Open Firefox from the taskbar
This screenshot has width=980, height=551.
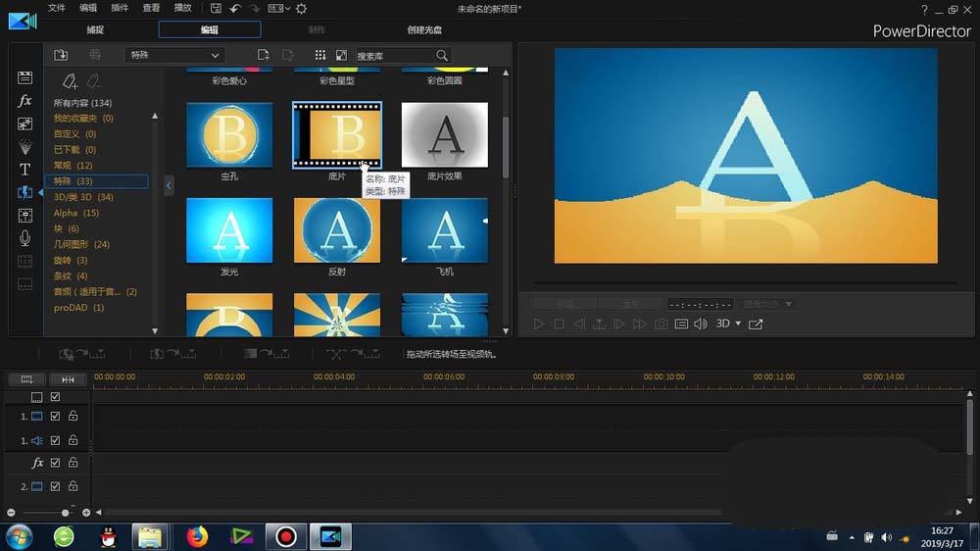click(x=198, y=536)
